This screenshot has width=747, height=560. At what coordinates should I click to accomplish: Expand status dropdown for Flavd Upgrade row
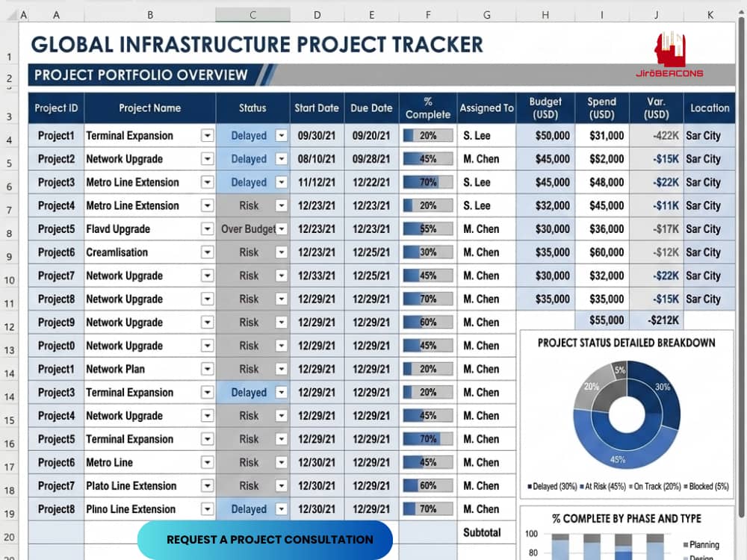(x=282, y=229)
